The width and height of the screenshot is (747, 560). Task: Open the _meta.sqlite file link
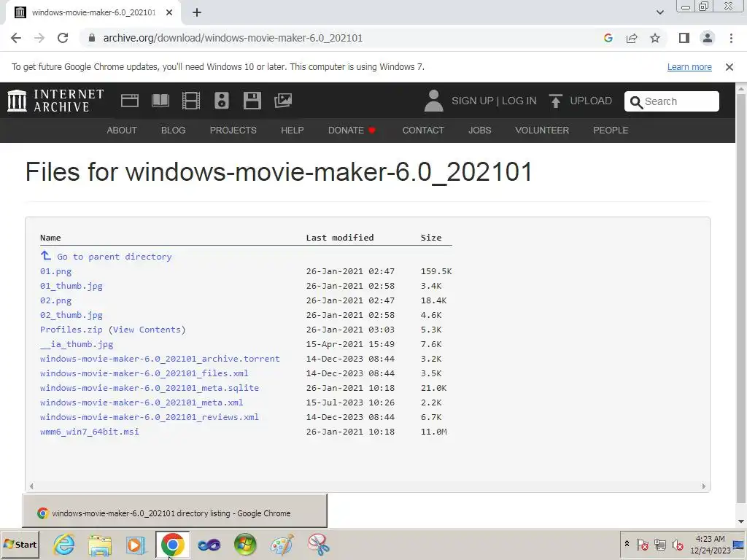[x=150, y=388]
